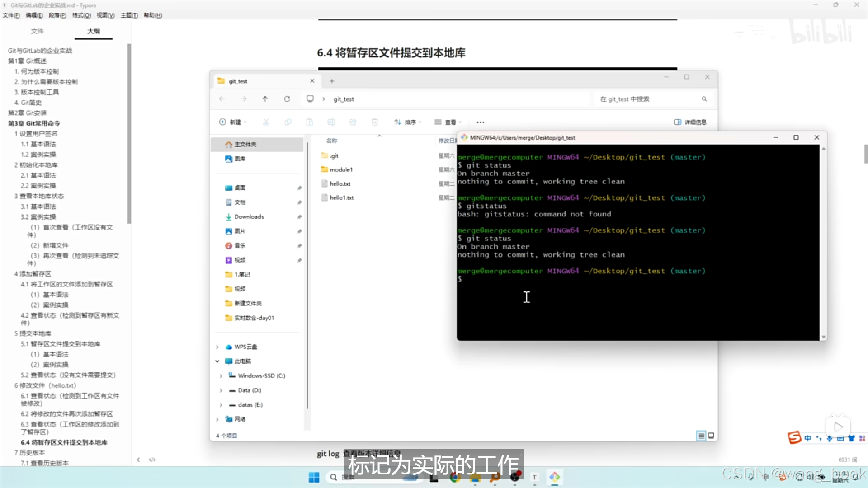Open the IME toolbox grid icon
This screenshot has width=868, height=488.
tap(862, 438)
